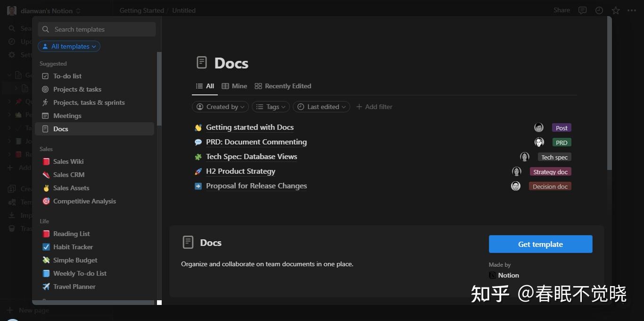The image size is (644, 321).
Task: Click New page in the sidebar
Action: pyautogui.click(x=29, y=310)
